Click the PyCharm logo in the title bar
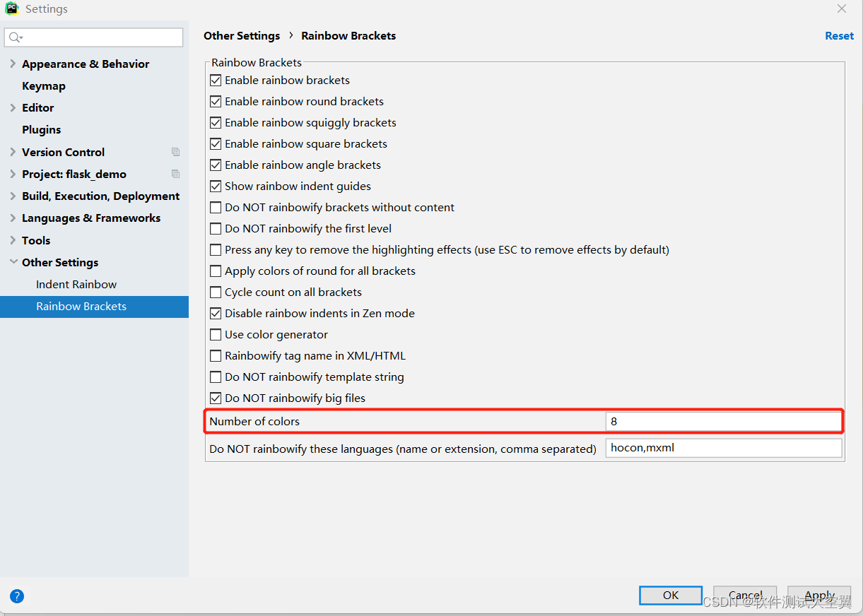The width and height of the screenshot is (863, 616). tap(12, 9)
